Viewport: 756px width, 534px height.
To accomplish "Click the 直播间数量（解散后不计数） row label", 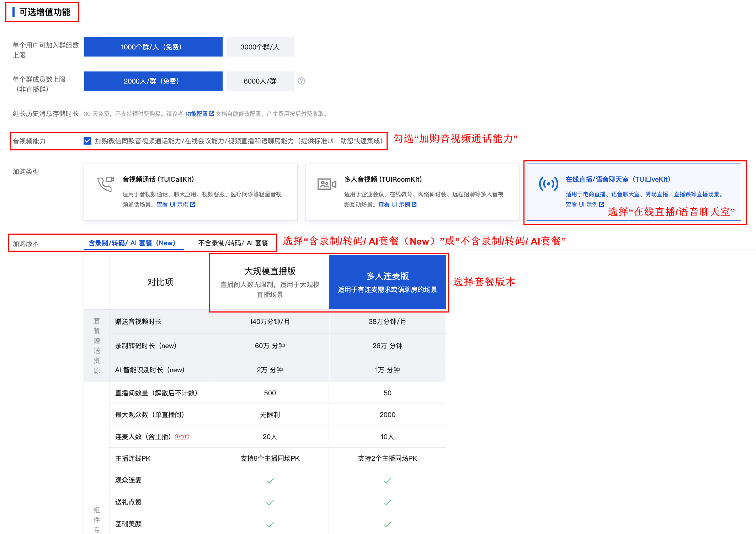I will point(156,393).
